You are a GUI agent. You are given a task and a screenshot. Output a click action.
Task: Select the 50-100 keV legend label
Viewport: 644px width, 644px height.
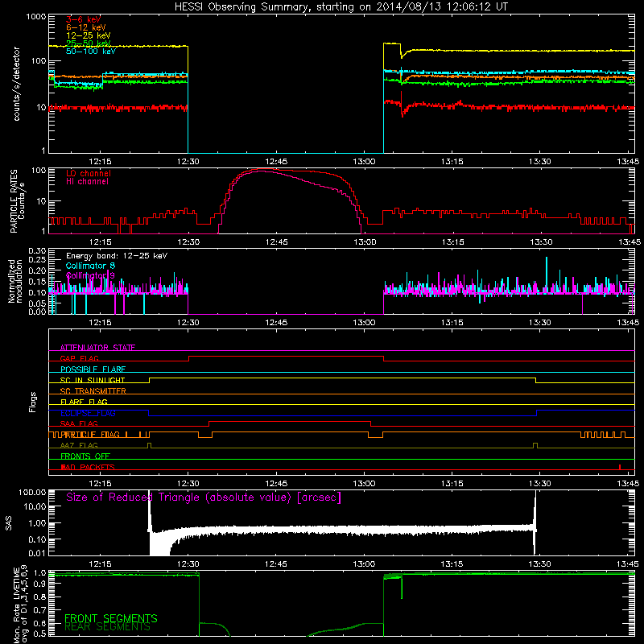tap(90, 52)
